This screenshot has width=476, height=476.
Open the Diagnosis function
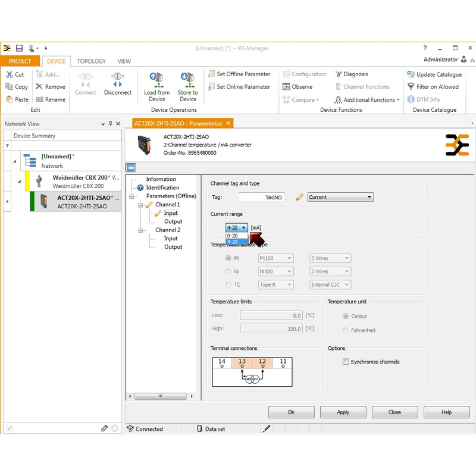coord(352,74)
